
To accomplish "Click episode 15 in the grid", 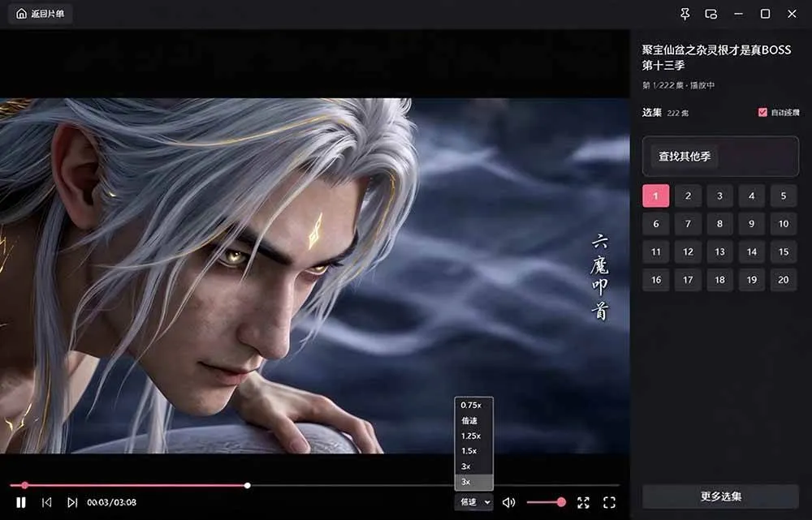I will coord(784,251).
